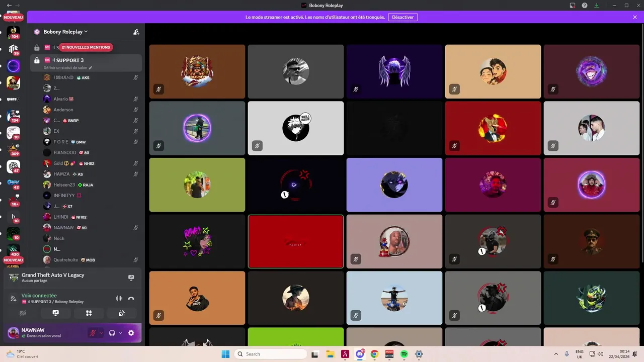Click 21 NOUVELLES MENTIONS pill

pos(86,47)
